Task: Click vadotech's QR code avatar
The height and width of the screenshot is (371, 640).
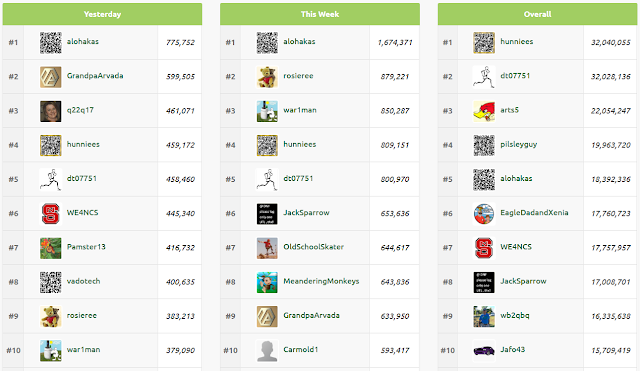Action: pyautogui.click(x=51, y=282)
